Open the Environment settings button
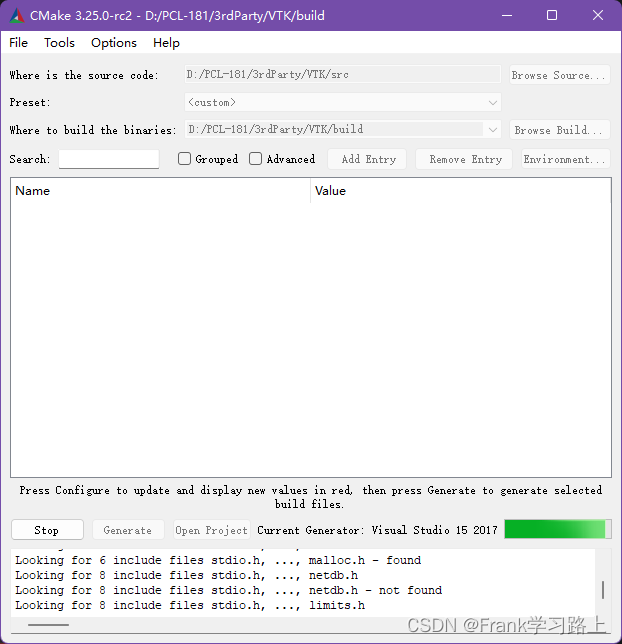 [x=566, y=159]
